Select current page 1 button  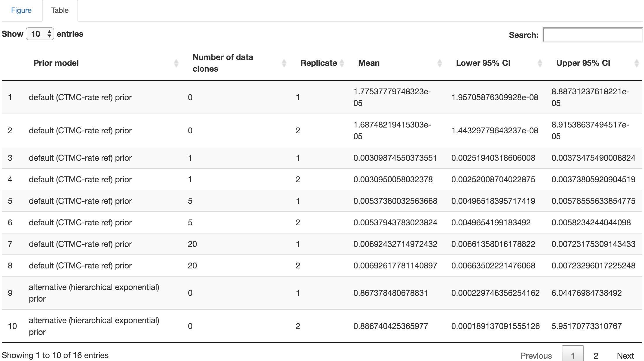click(x=573, y=355)
